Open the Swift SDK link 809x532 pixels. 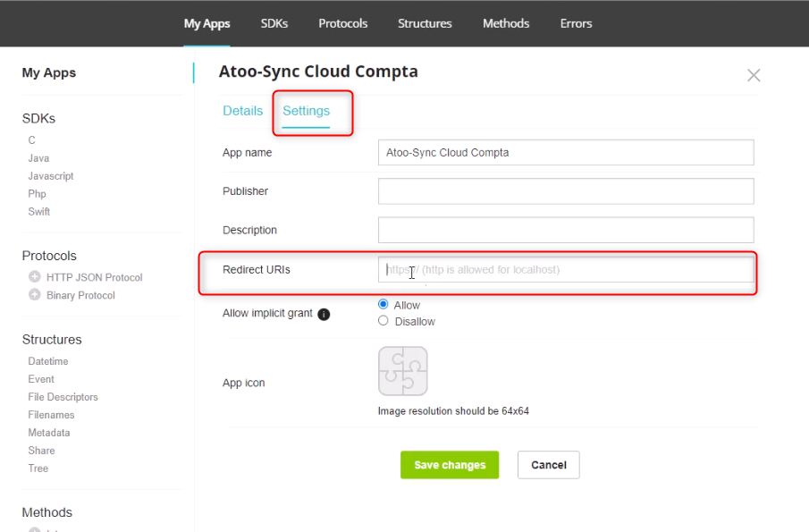click(38, 212)
